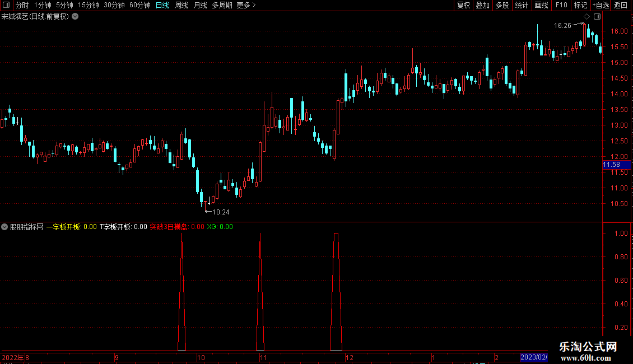
Task: Select the 60分钟 period tab
Action: click(140, 5)
